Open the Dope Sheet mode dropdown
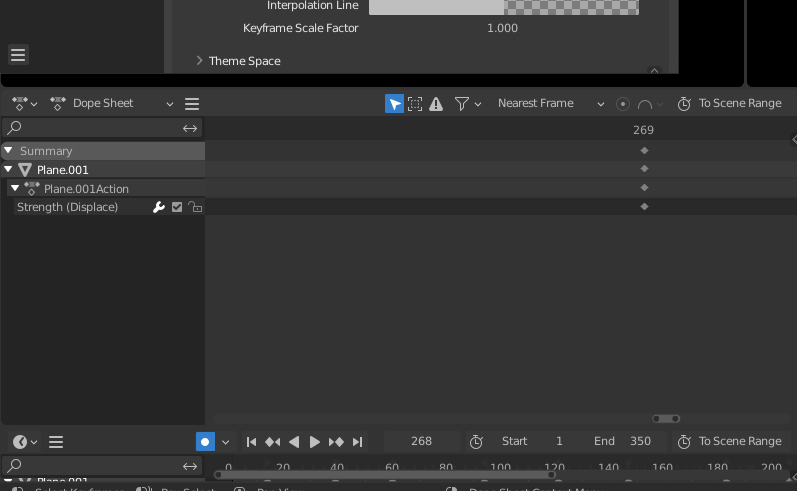797x491 pixels. (x=112, y=104)
